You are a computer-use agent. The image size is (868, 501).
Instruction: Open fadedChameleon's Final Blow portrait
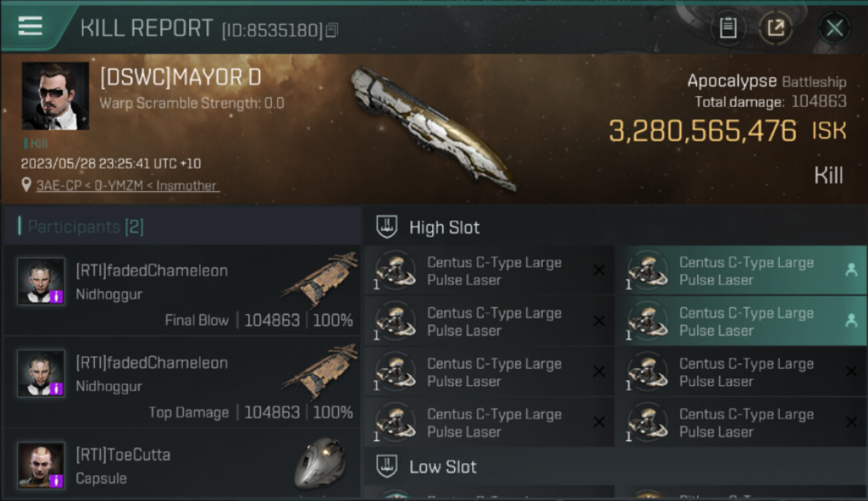[41, 281]
